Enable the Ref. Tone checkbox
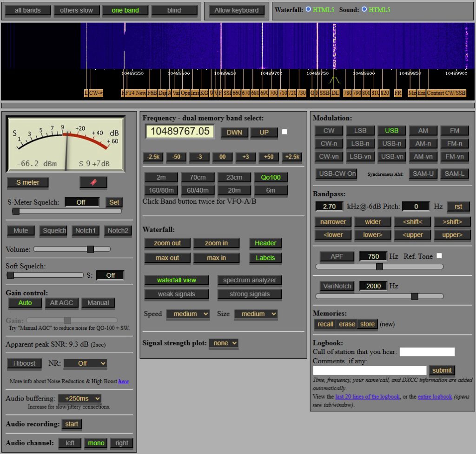 click(x=439, y=256)
